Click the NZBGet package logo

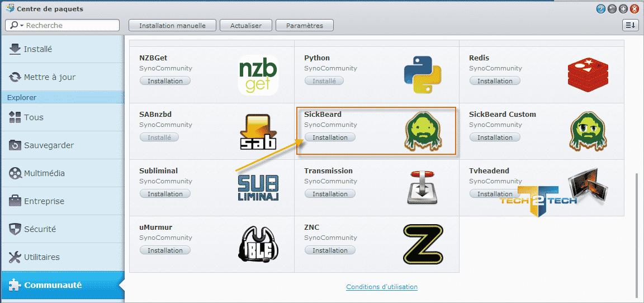(x=258, y=75)
